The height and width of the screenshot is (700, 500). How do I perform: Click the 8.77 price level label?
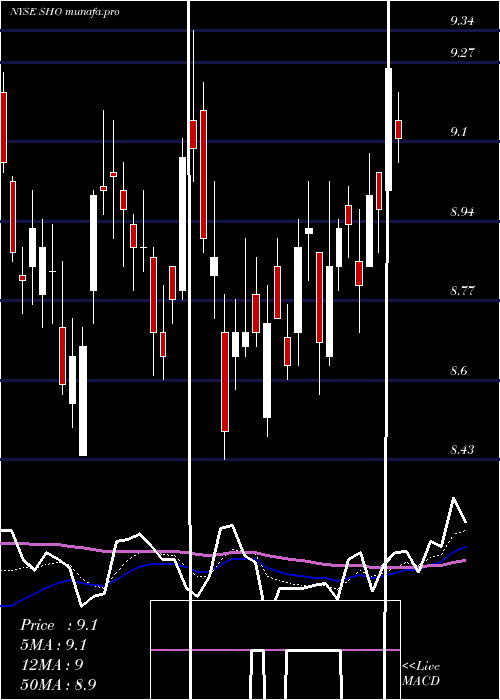pyautogui.click(x=462, y=291)
